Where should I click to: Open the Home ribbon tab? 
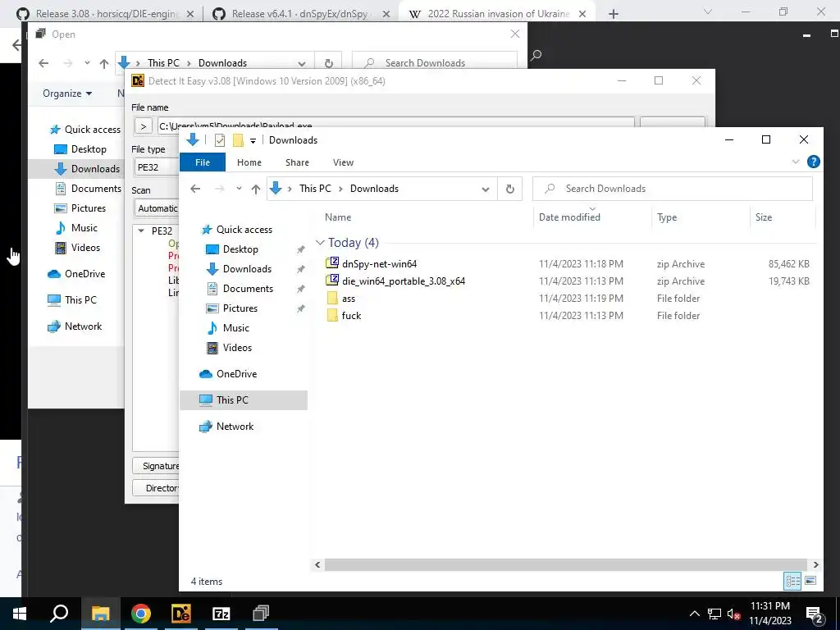[x=249, y=162]
